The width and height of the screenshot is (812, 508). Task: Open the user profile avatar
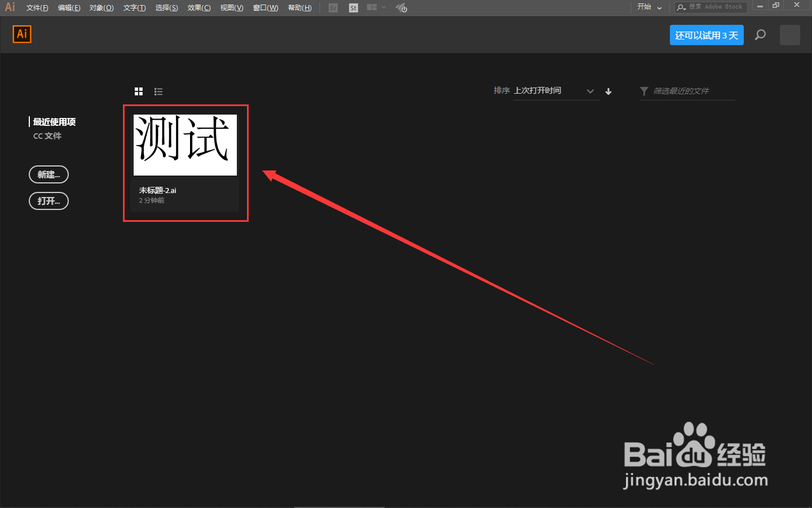[x=790, y=35]
